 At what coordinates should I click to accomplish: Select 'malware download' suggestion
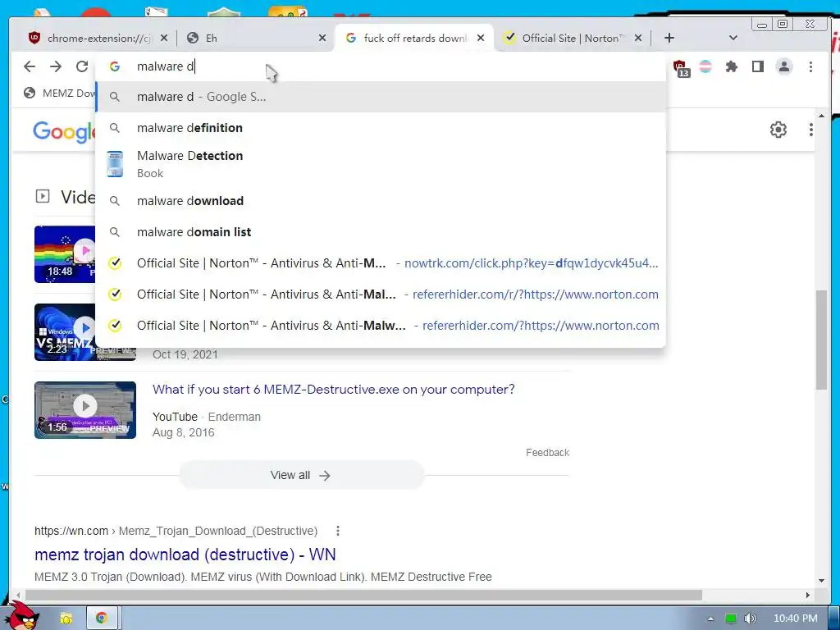pos(381,201)
